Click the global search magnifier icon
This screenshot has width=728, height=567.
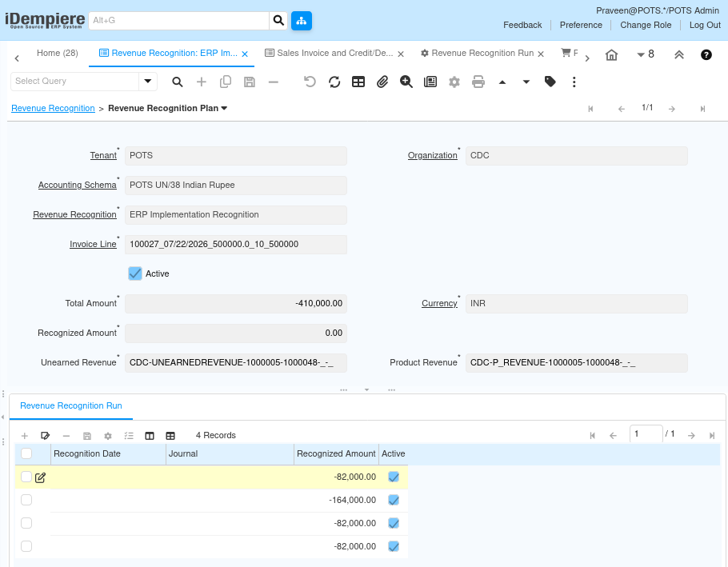278,21
